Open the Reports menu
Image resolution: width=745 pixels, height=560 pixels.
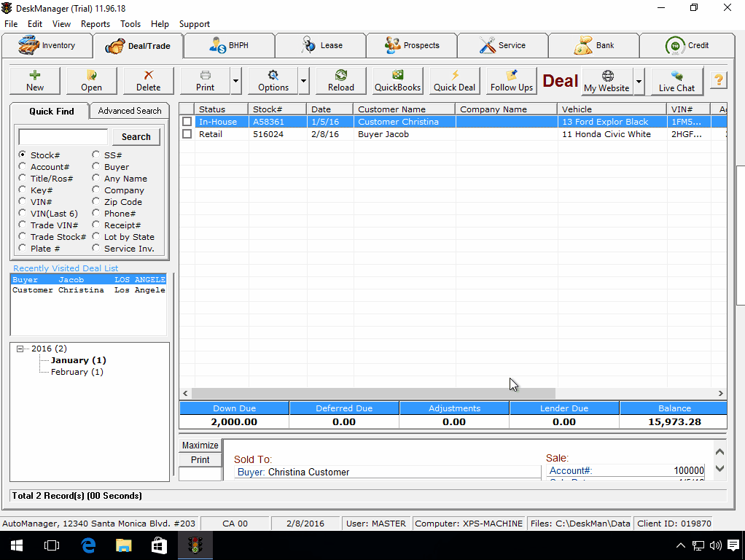pyautogui.click(x=95, y=24)
